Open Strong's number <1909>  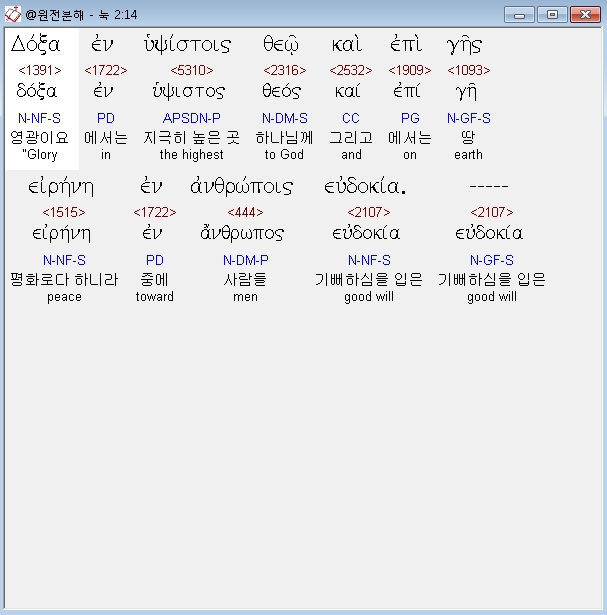[x=410, y=70]
